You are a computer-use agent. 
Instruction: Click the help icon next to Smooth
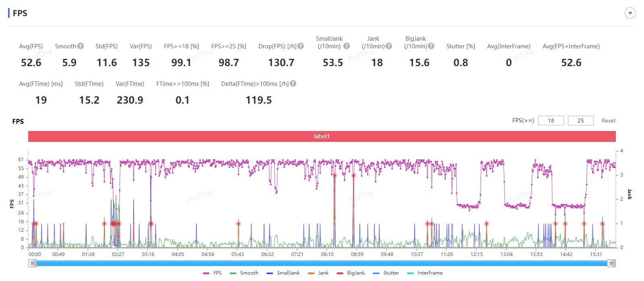80,46
